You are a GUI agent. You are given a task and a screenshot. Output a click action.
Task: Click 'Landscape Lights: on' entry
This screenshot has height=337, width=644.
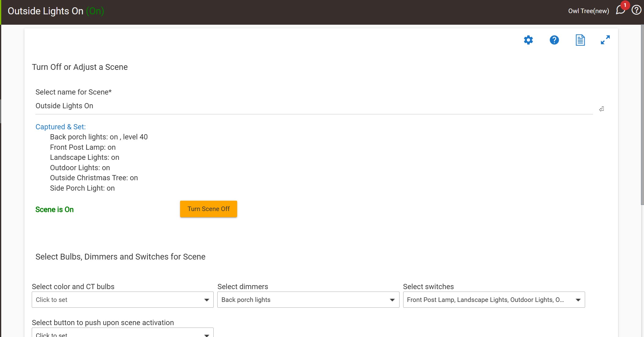point(85,157)
